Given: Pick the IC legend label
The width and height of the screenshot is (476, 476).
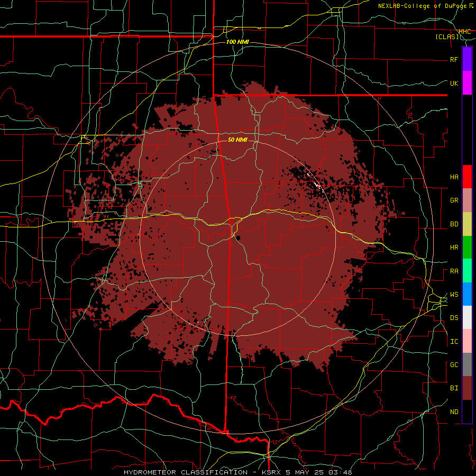Looking at the screenshot, I should click(454, 342).
